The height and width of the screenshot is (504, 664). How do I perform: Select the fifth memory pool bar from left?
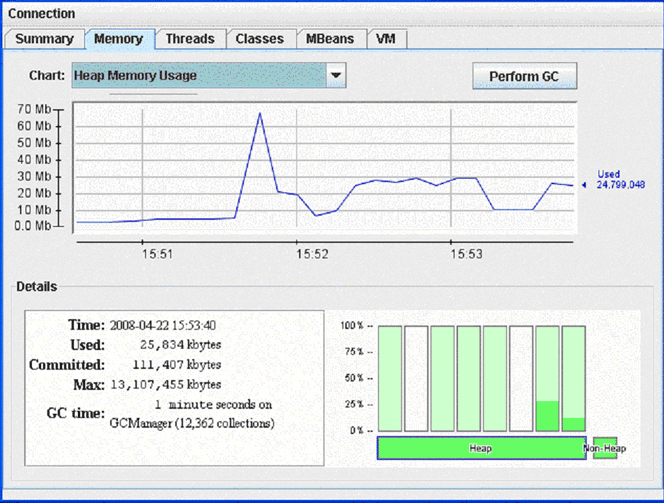point(495,378)
